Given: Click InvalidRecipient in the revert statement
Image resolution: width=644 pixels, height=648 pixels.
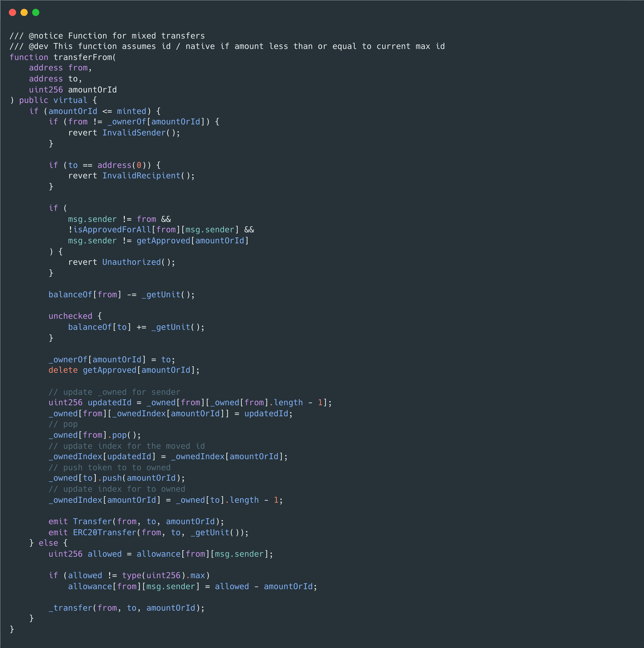Looking at the screenshot, I should (x=141, y=176).
